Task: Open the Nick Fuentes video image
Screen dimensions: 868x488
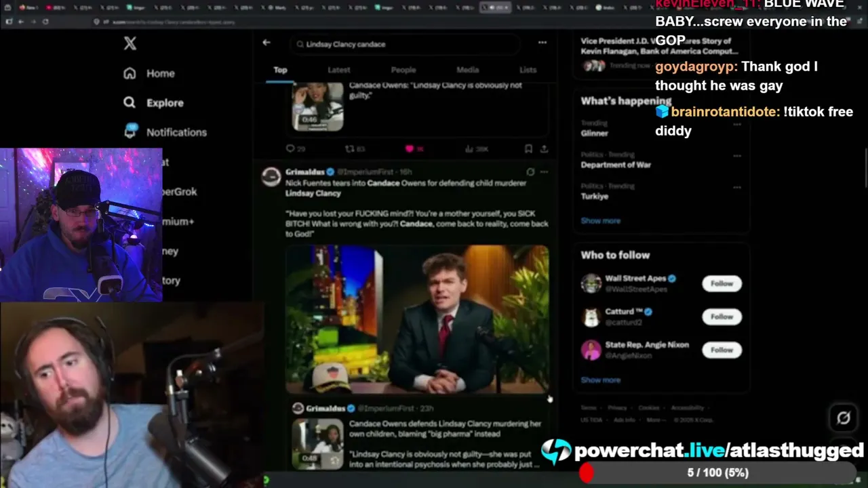Action: [417, 319]
